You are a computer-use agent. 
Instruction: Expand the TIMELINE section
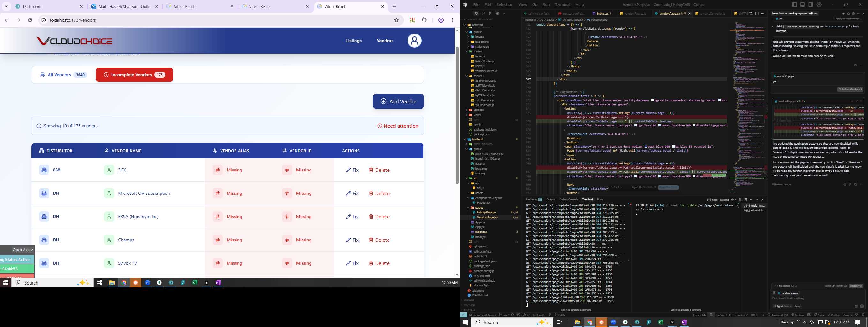[469, 305]
